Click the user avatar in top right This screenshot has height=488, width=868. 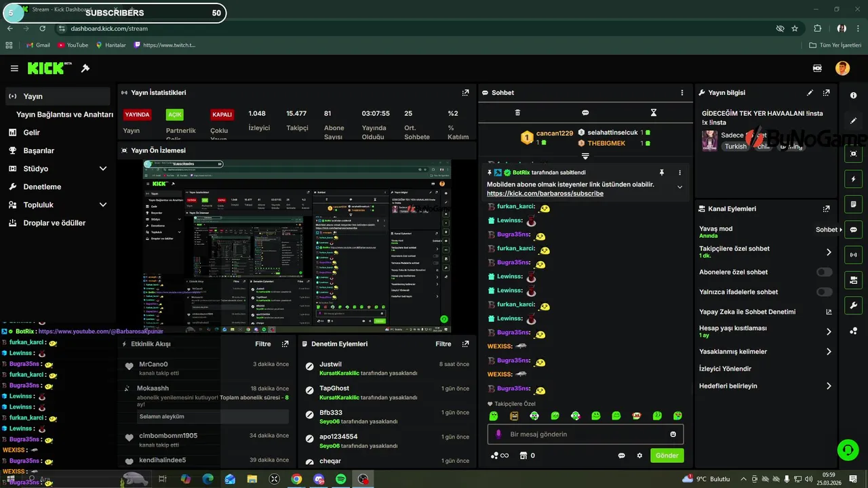tap(842, 68)
